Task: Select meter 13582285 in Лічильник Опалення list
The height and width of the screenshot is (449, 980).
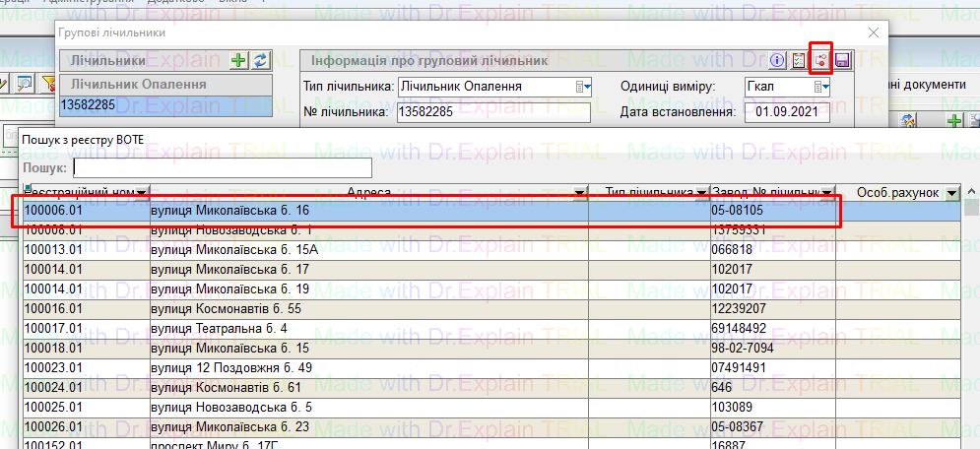Action: 163,104
